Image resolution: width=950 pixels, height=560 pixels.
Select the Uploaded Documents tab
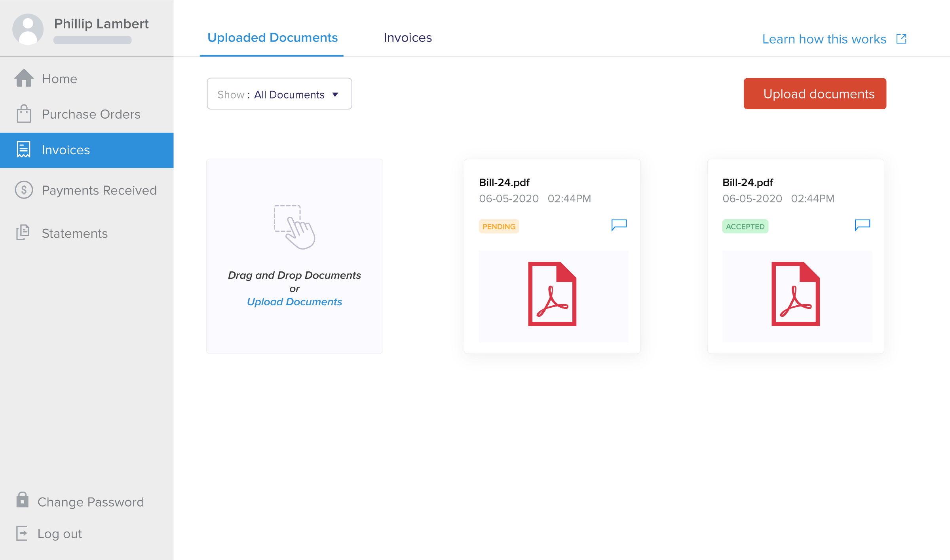272,38
